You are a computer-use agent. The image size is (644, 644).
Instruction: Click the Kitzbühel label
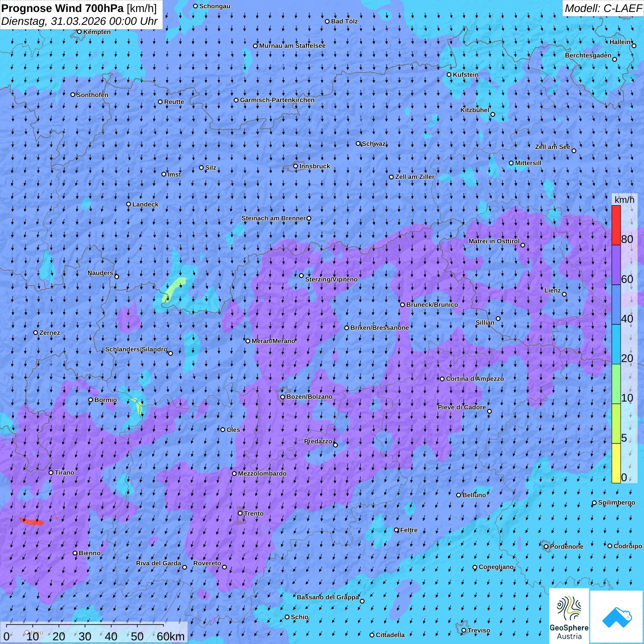point(475,110)
